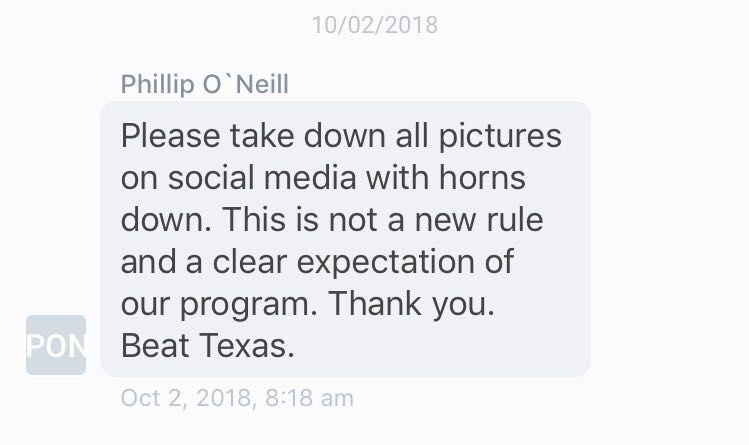Click the word "our" in the message
This screenshot has height=445, width=749.
[145, 306]
